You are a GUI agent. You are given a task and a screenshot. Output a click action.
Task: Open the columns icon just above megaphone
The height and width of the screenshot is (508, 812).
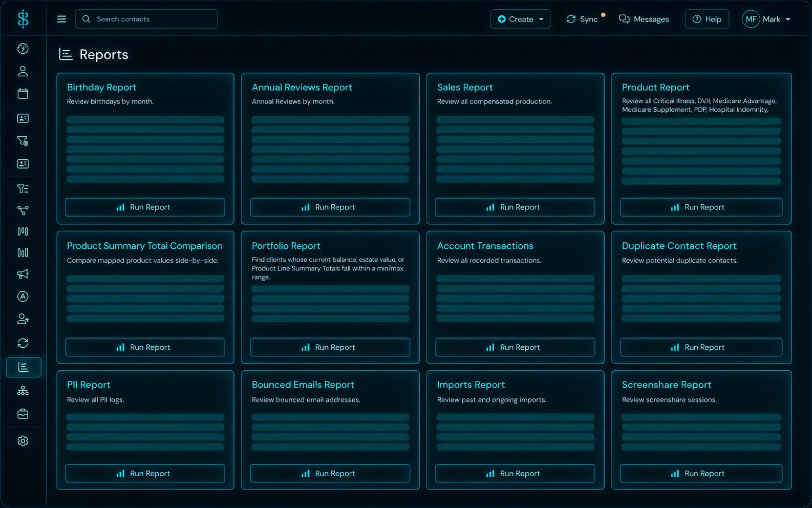point(23,252)
